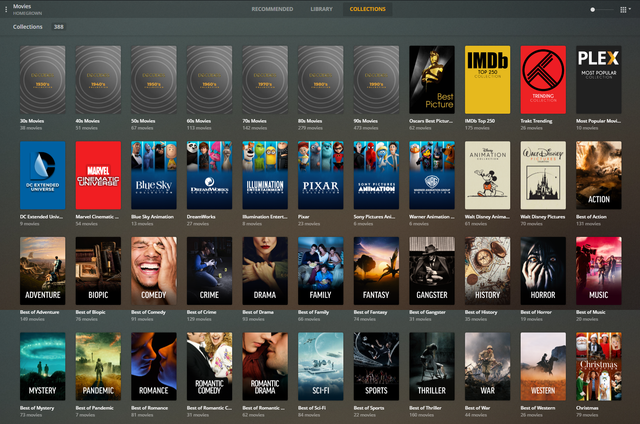Viewport: 640px width, 424px height.
Task: Open the Romantic Drama poster
Action: 265,366
